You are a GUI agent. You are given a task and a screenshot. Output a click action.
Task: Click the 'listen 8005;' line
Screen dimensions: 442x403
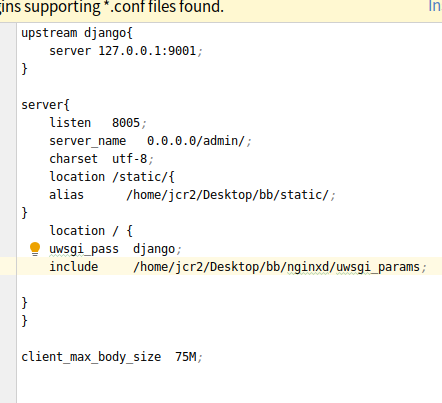coord(98,123)
